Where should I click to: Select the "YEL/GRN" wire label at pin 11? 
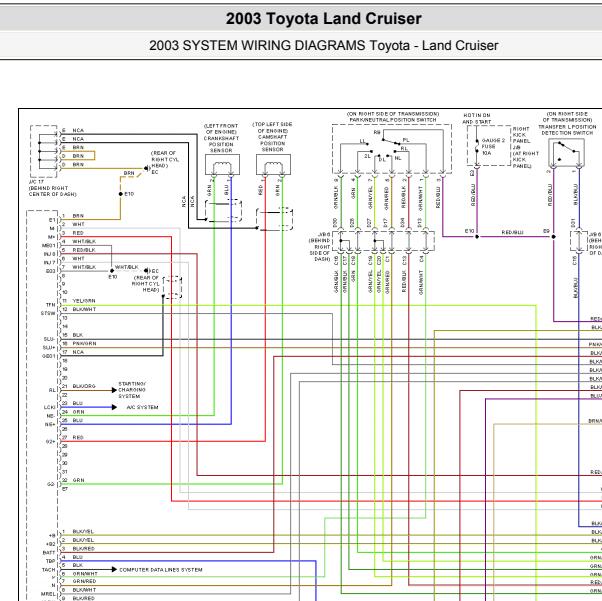tap(84, 301)
